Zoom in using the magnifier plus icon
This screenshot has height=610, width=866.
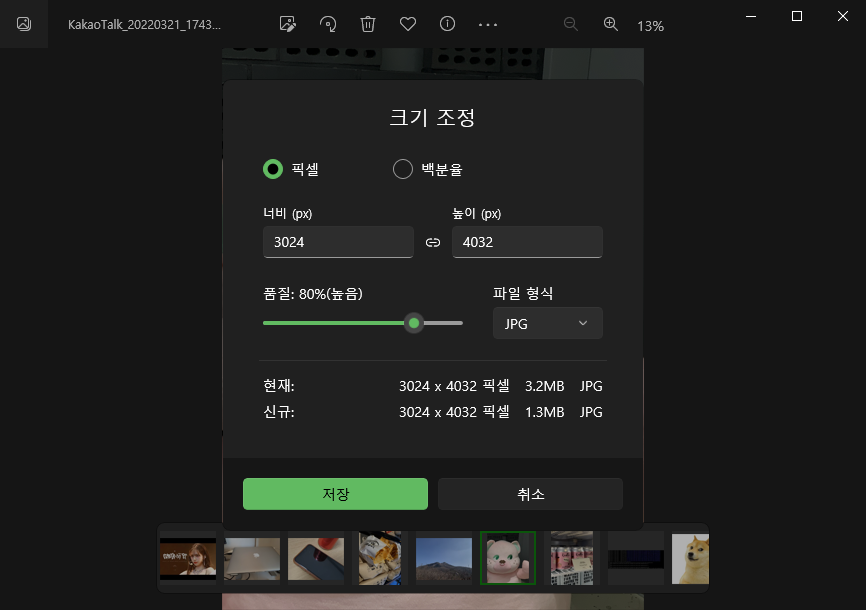click(610, 24)
